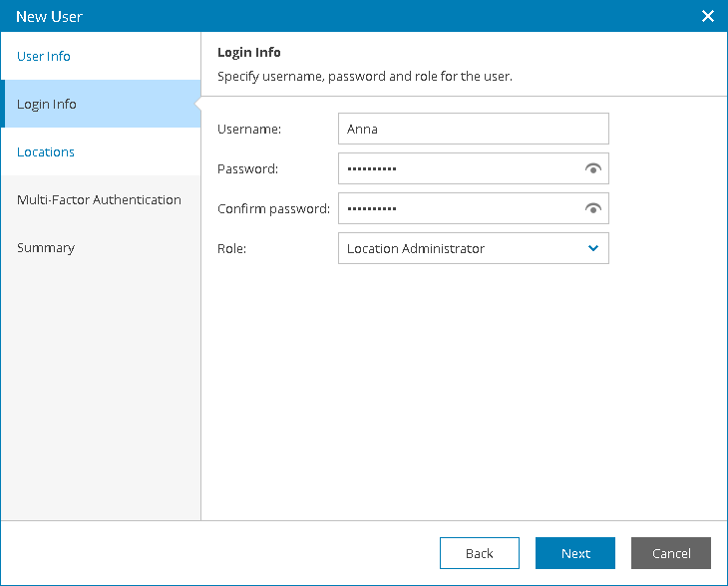Screen dimensions: 728x586
Task: Jump to the Summary step
Action: (x=46, y=248)
